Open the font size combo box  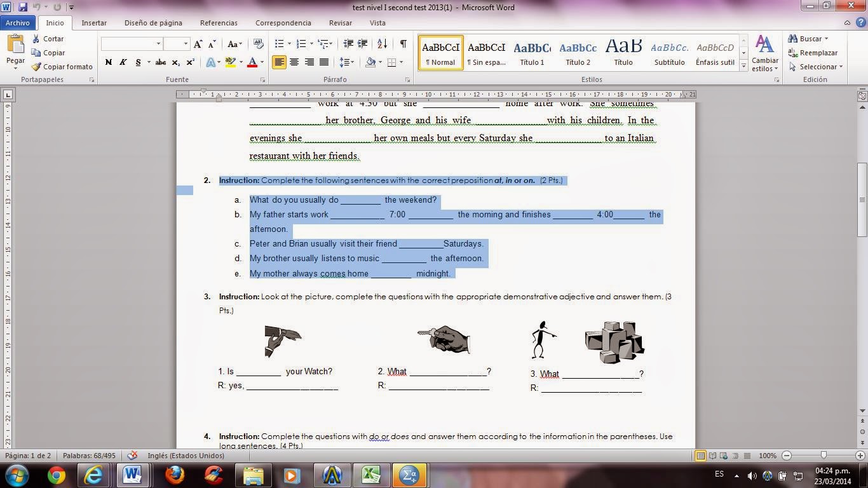176,44
